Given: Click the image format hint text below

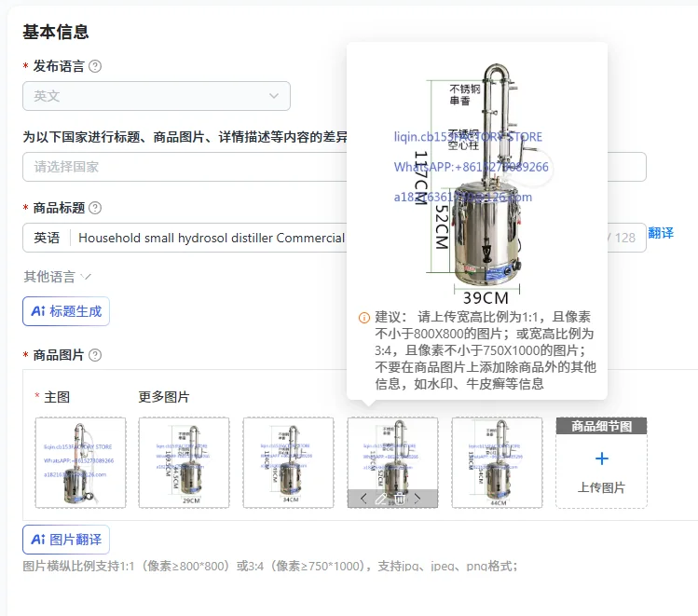Looking at the screenshot, I should click(x=270, y=567).
